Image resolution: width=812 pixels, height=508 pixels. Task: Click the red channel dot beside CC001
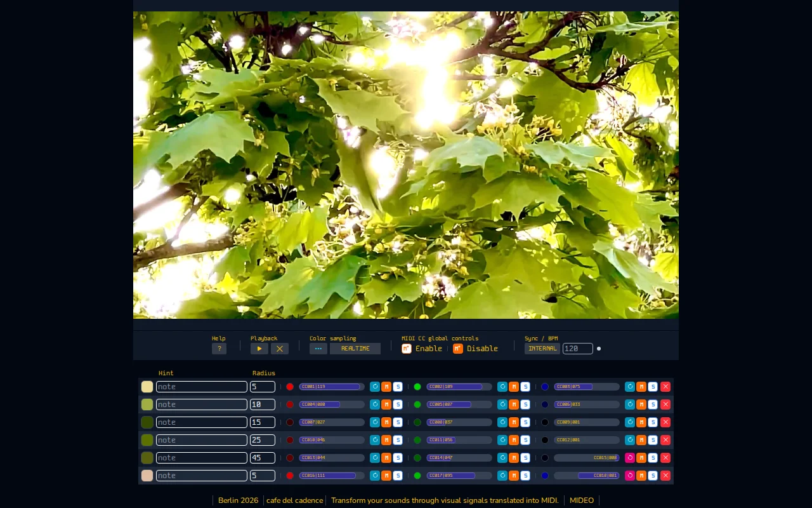click(290, 387)
